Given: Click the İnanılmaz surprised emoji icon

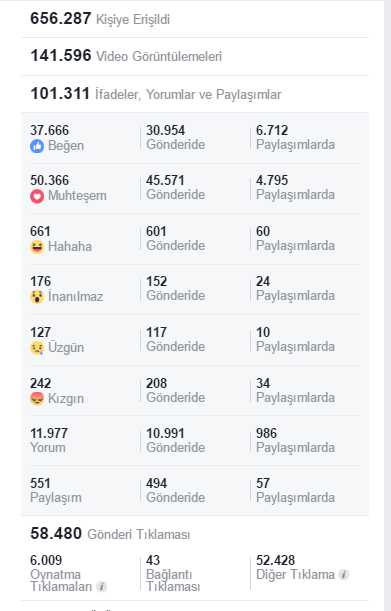Looking at the screenshot, I should point(37,297).
